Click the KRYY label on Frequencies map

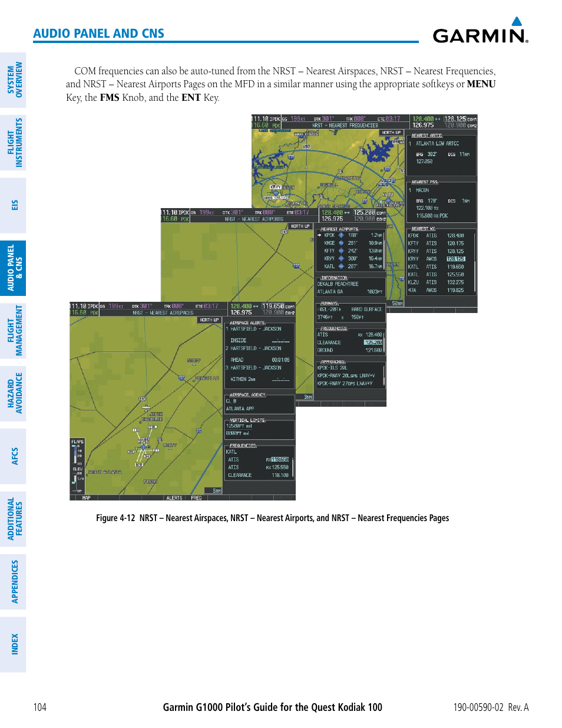coord(275,187)
